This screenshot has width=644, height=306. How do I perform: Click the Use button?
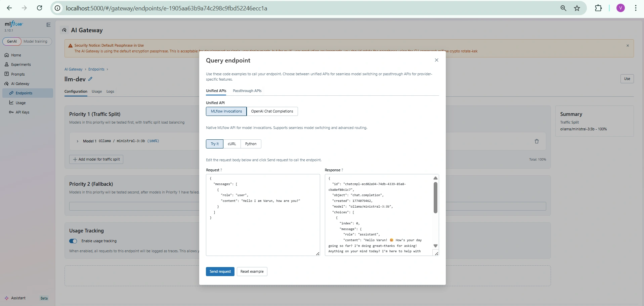[627, 79]
